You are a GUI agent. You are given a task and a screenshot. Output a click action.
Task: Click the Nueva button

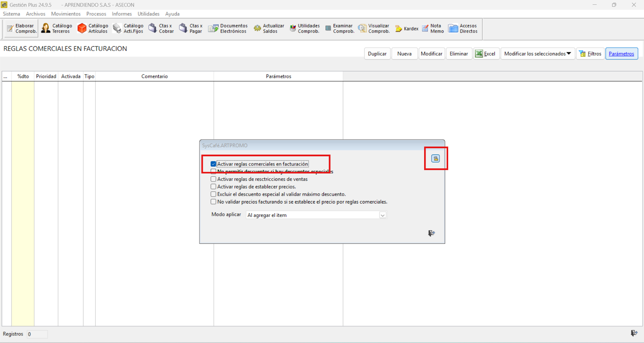[404, 54]
